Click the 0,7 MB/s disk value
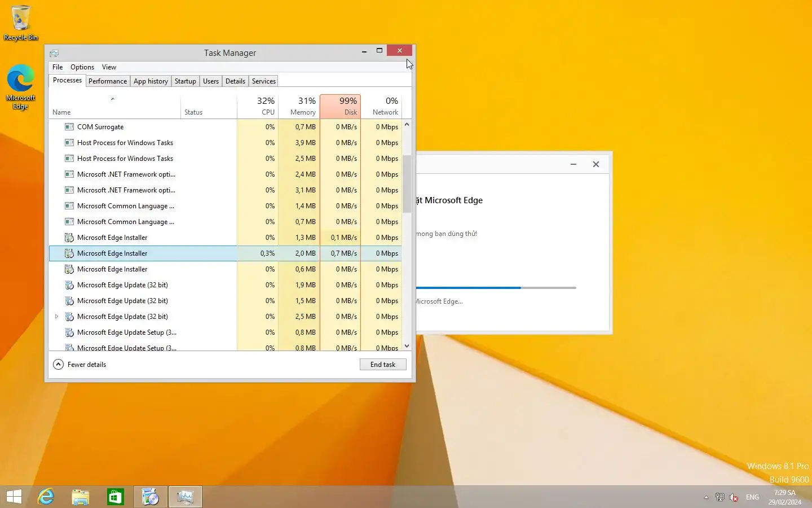812x508 pixels. 343,253
